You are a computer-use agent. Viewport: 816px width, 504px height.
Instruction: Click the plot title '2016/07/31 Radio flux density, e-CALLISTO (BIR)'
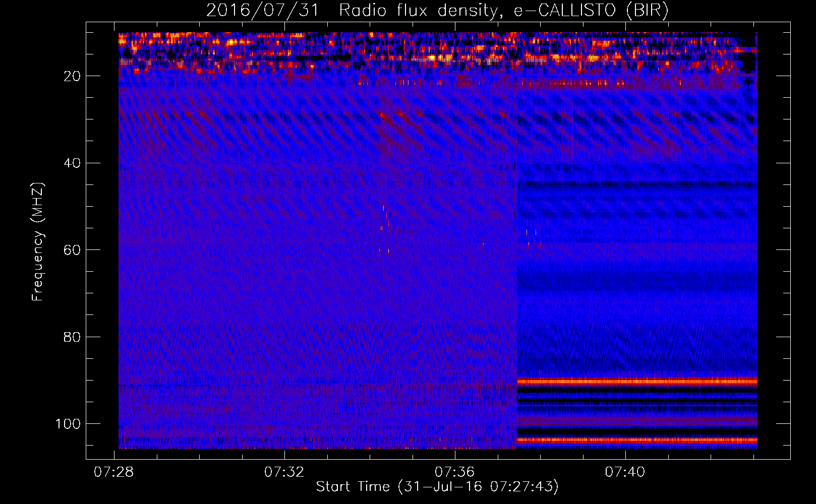(x=437, y=10)
